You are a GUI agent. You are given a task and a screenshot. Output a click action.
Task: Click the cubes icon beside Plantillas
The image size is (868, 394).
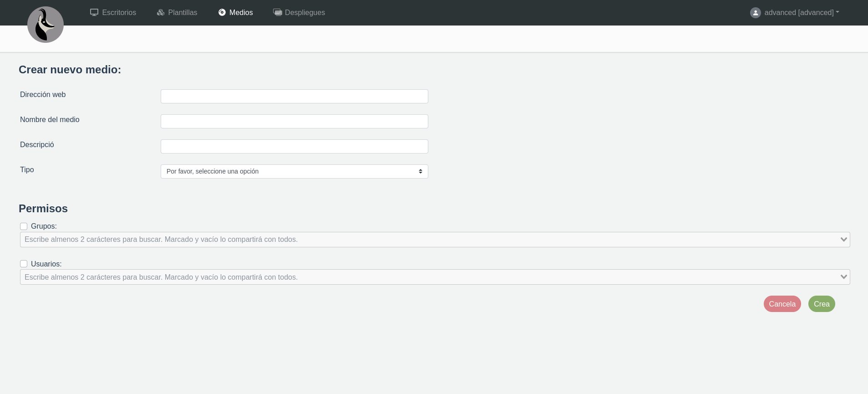(161, 12)
